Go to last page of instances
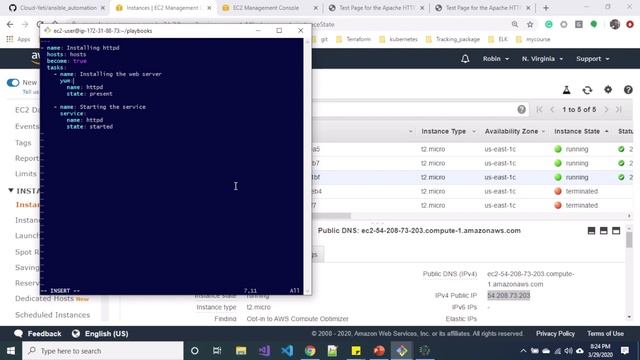 click(619, 109)
